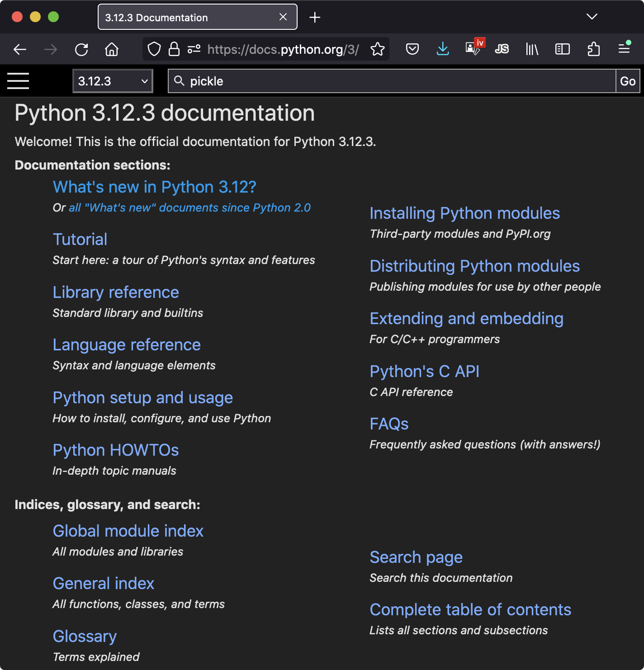644x670 pixels.
Task: Click the shield tracking protection icon
Action: pyautogui.click(x=154, y=49)
